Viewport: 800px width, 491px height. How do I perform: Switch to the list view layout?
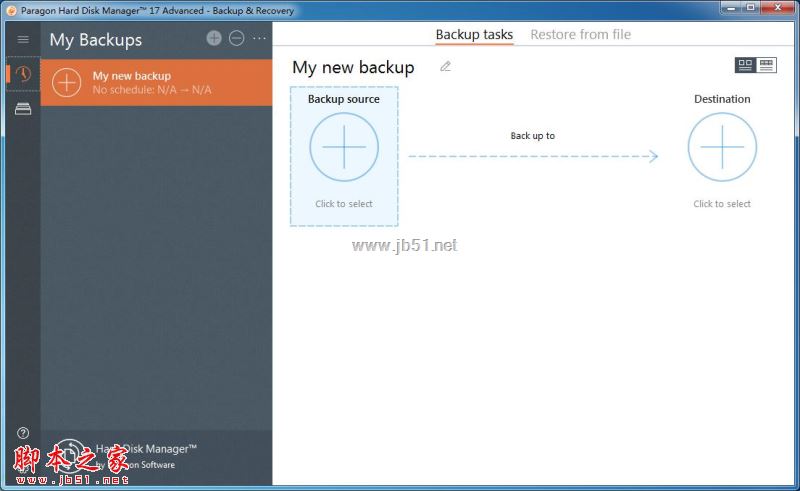point(766,65)
